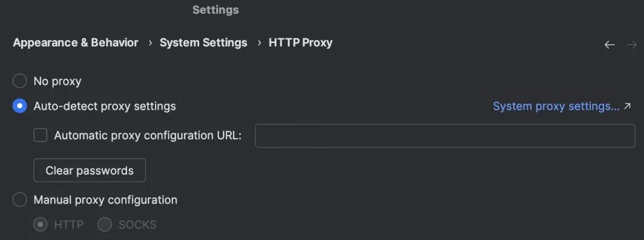
Task: Tick the Automatic proxy configuration URL checkbox
Action: click(x=41, y=136)
